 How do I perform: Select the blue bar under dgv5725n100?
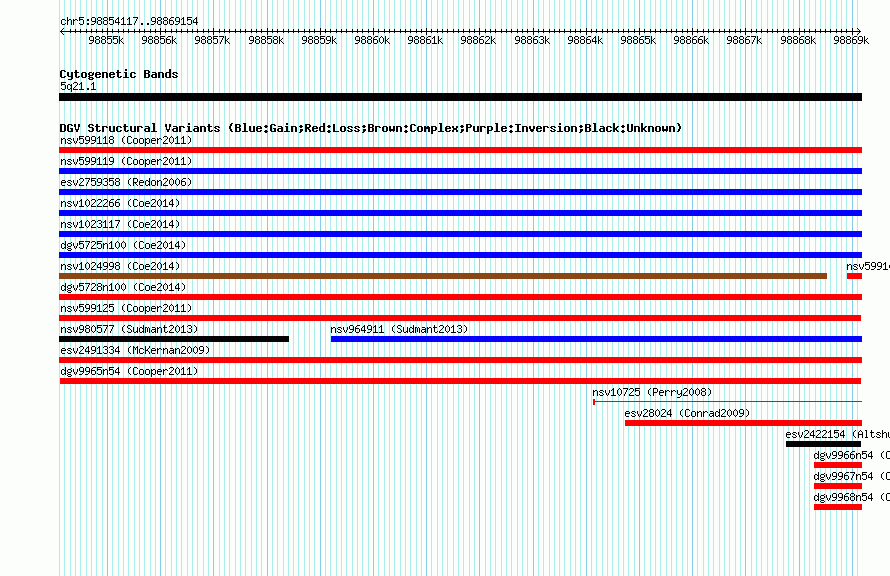coord(460,255)
